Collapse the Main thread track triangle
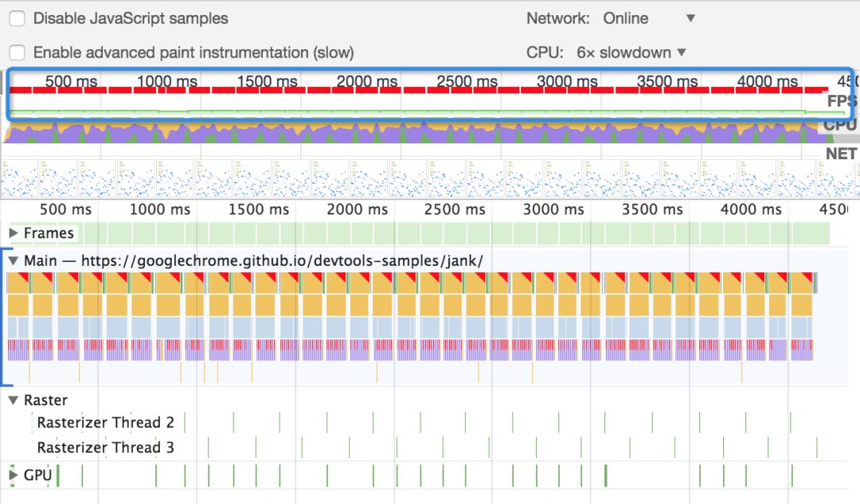860x504 pixels. coord(14,261)
